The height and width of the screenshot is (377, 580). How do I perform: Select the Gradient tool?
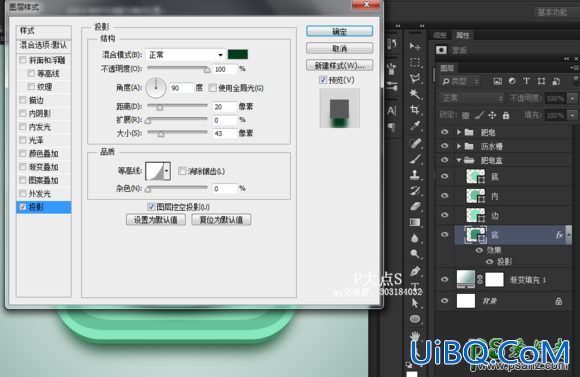415,222
